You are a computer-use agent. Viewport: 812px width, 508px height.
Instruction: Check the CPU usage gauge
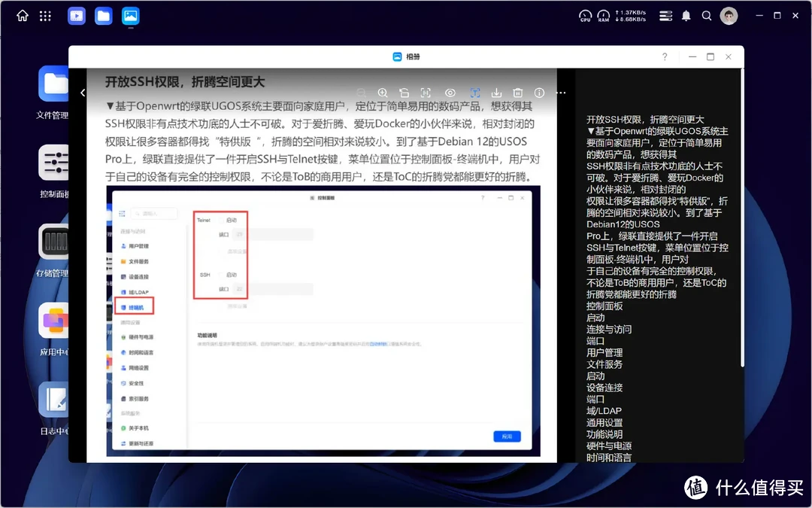coord(585,16)
